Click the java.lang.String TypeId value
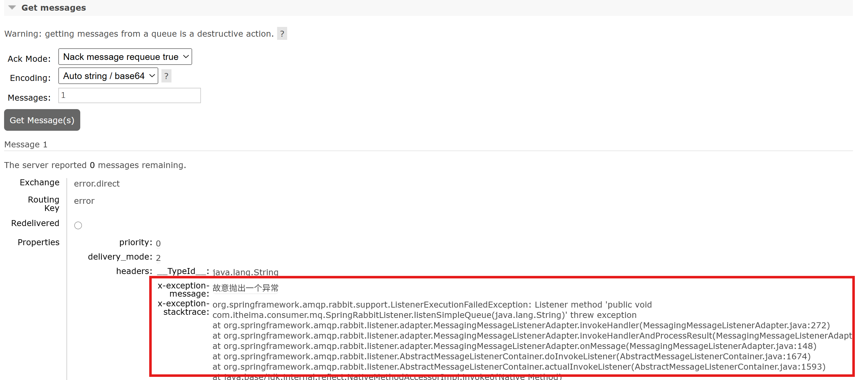 tap(245, 272)
